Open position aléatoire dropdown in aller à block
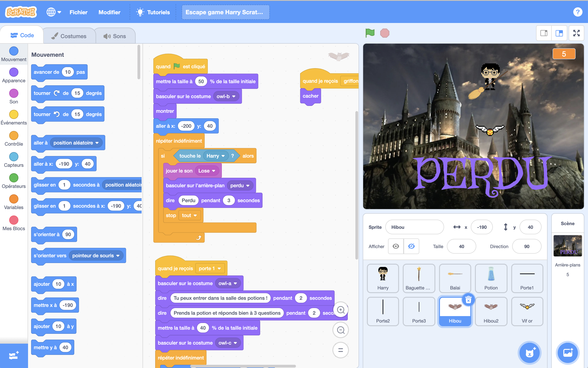 tap(76, 143)
